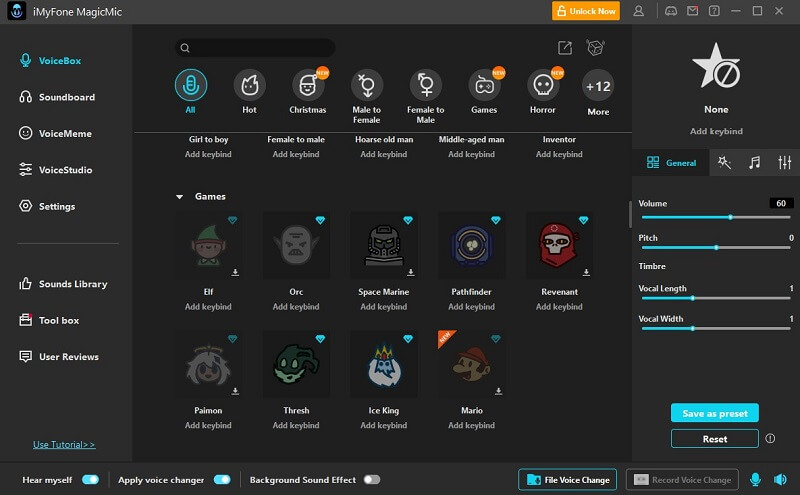Open the music note tab

(x=754, y=163)
